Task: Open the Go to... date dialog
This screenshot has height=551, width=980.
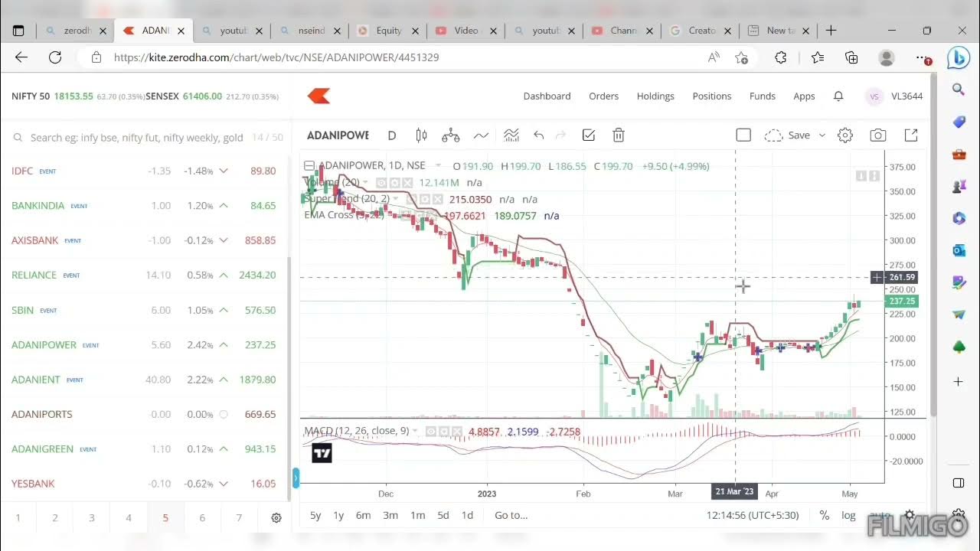Action: [x=511, y=516]
